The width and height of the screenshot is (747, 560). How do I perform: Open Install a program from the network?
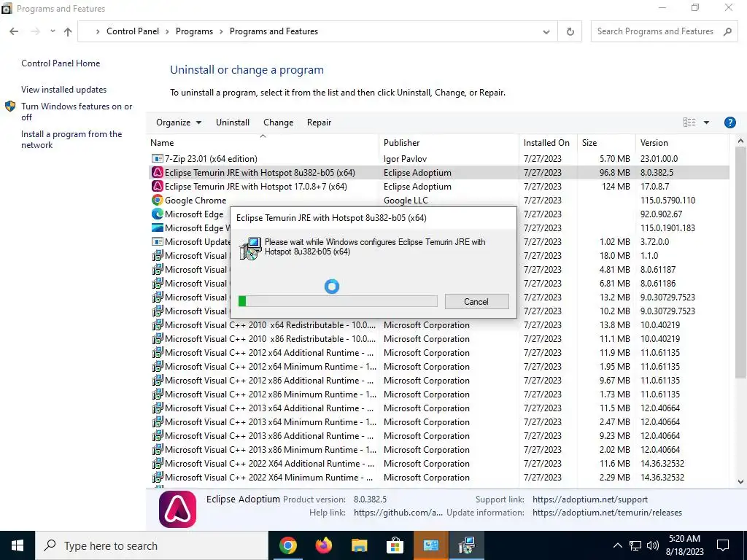click(71, 139)
